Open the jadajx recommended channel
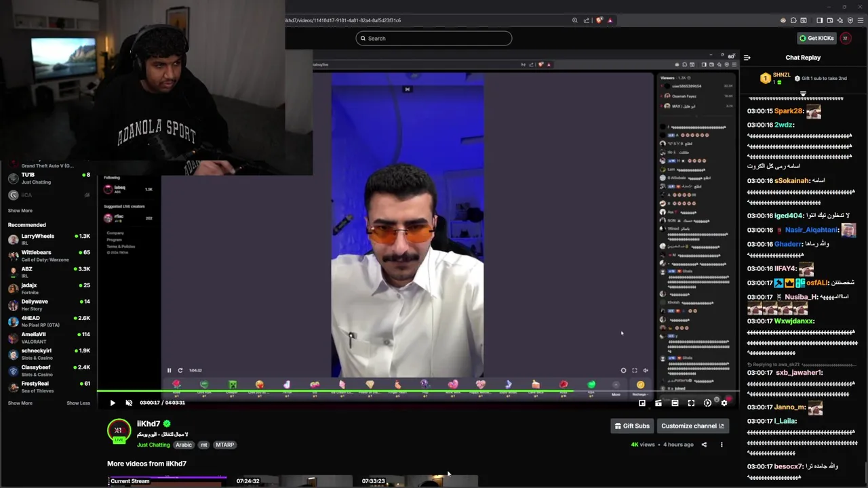This screenshot has width=868, height=488. click(49, 288)
